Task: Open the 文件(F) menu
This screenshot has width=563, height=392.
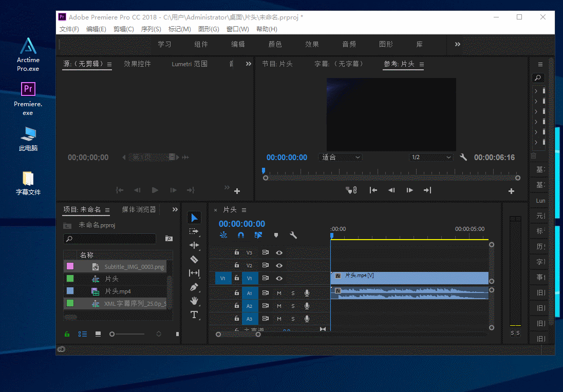Action: pyautogui.click(x=69, y=29)
